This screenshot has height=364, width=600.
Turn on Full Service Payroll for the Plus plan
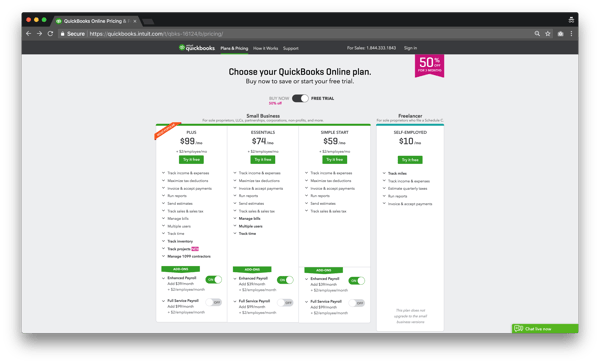(214, 302)
